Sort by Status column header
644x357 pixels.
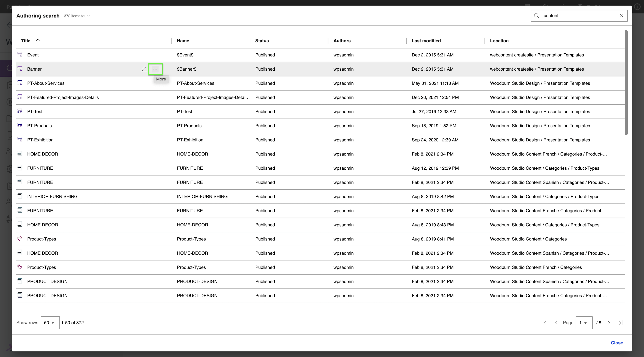click(x=262, y=41)
